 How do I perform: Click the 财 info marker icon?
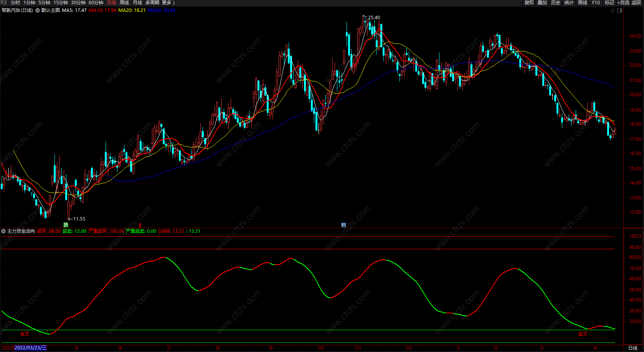(343, 225)
